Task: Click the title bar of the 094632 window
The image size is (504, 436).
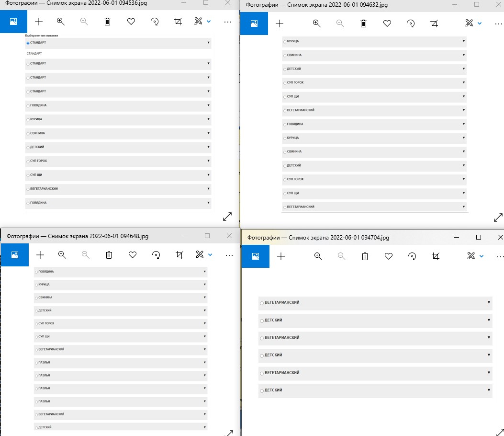Action: coord(335,5)
